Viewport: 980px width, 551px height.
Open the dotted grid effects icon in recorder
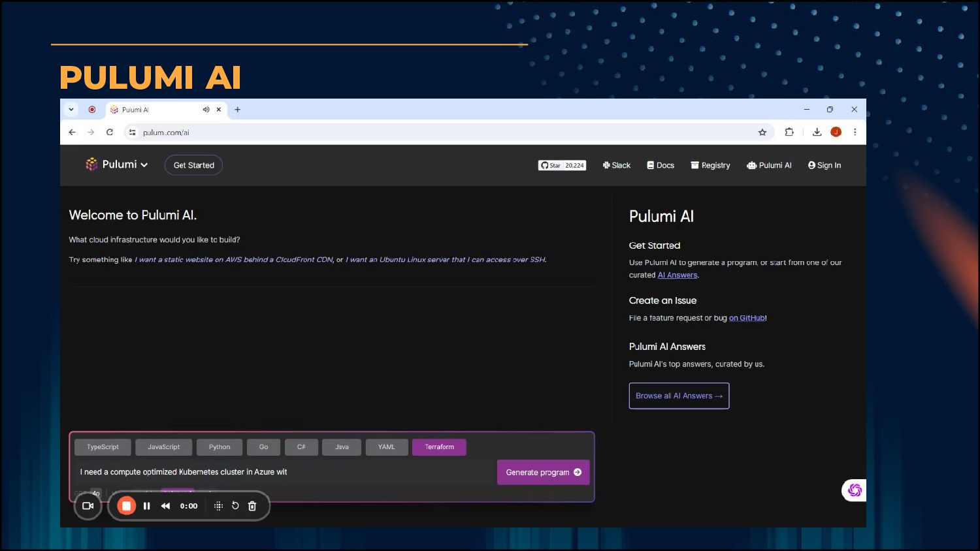(x=218, y=506)
